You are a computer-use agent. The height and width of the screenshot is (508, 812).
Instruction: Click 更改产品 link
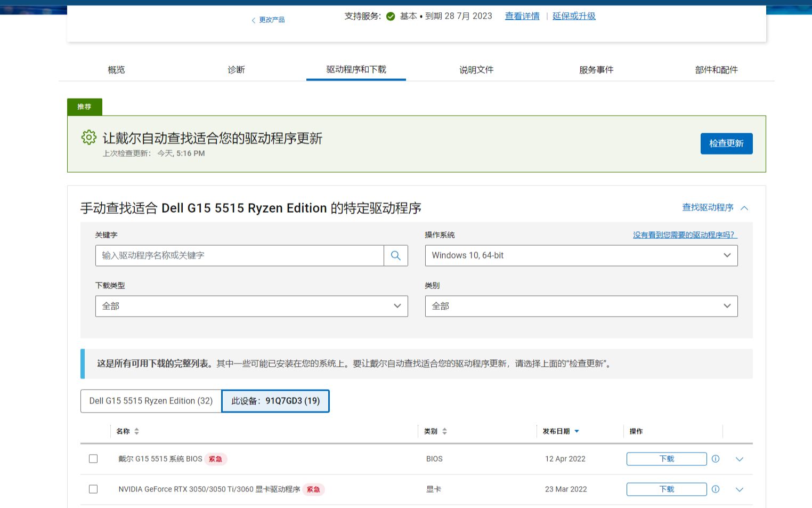pyautogui.click(x=272, y=20)
